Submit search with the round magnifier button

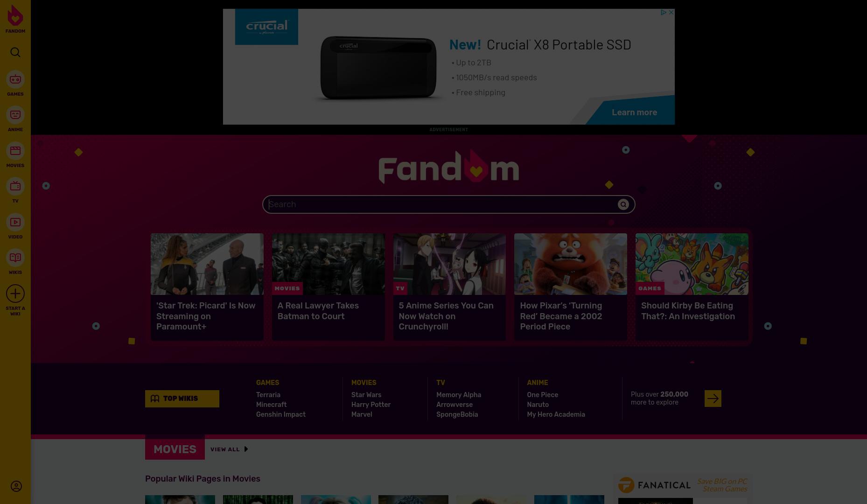pyautogui.click(x=623, y=204)
